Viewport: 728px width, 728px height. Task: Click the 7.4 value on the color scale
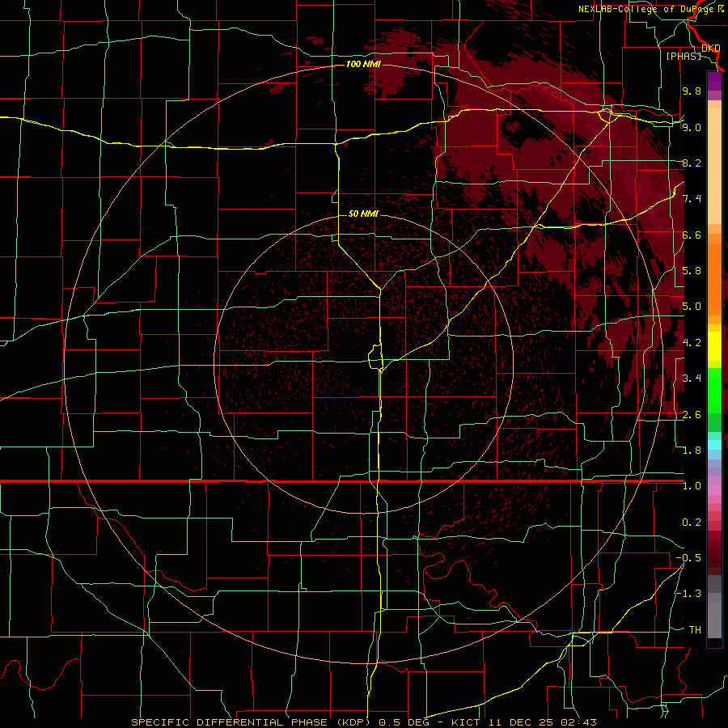coord(692,199)
